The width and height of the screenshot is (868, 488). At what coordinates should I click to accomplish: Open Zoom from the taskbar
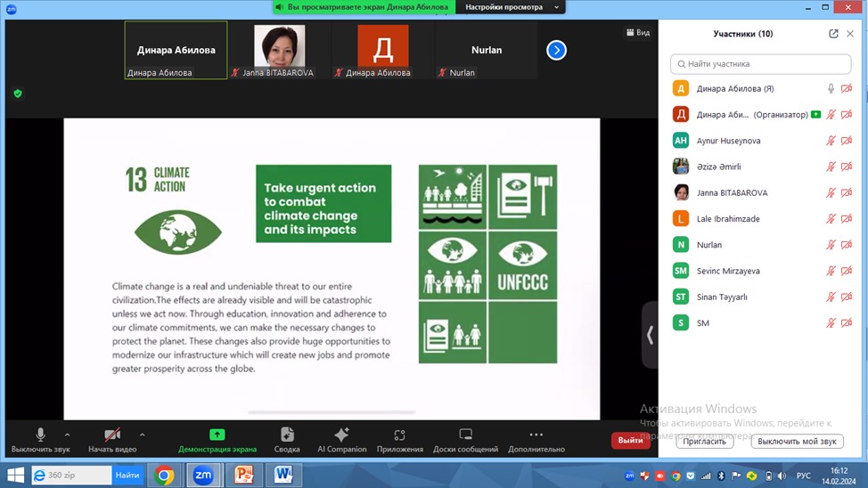coord(203,476)
